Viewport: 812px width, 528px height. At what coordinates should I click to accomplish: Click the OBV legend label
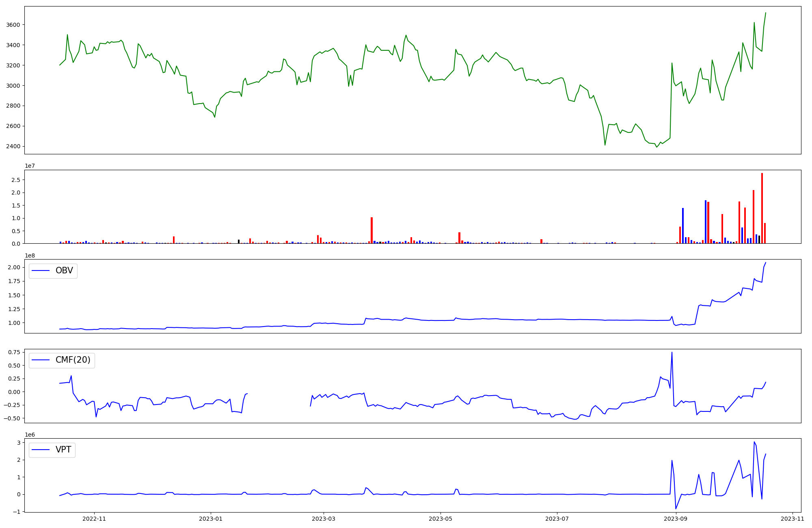(64, 271)
